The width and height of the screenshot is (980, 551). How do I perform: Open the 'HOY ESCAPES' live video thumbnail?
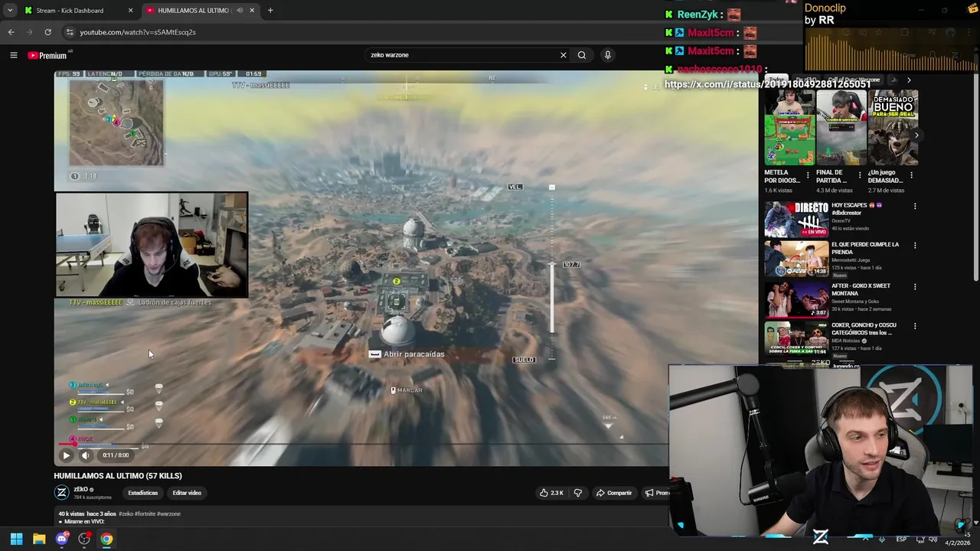[x=796, y=220]
